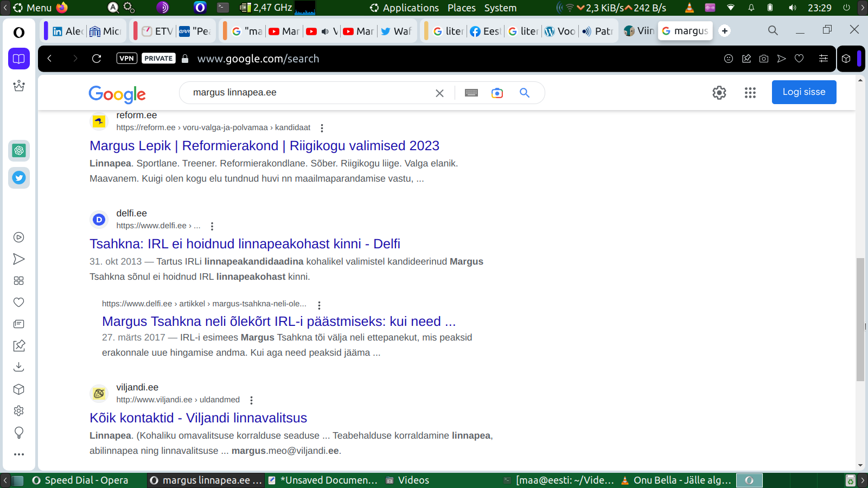Open the on-screen keyboard input tool
Image resolution: width=868 pixels, height=488 pixels.
coord(471,93)
